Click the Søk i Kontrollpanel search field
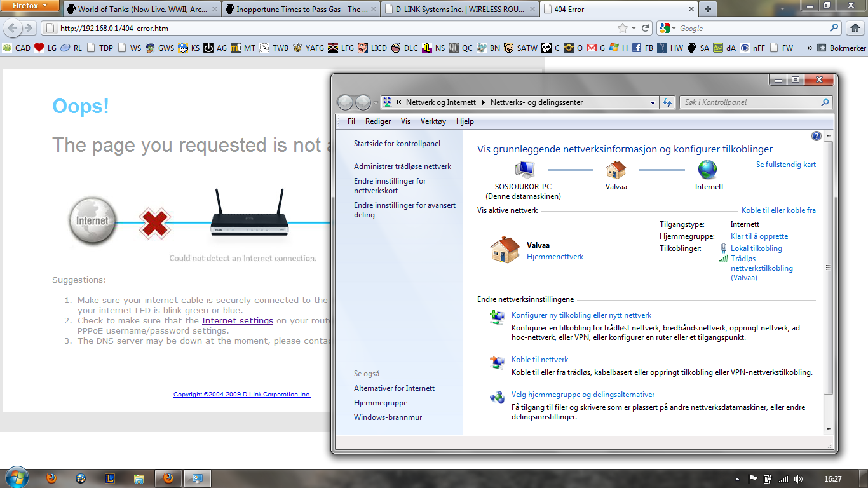 tap(756, 102)
